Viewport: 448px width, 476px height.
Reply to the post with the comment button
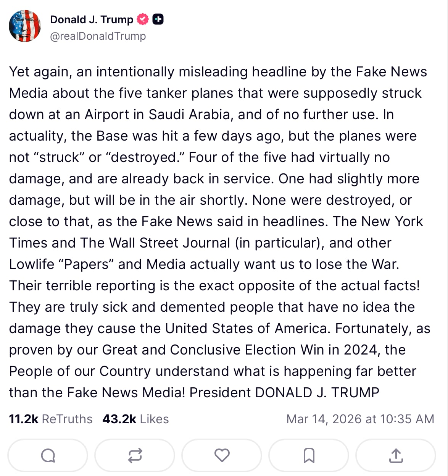click(47, 455)
